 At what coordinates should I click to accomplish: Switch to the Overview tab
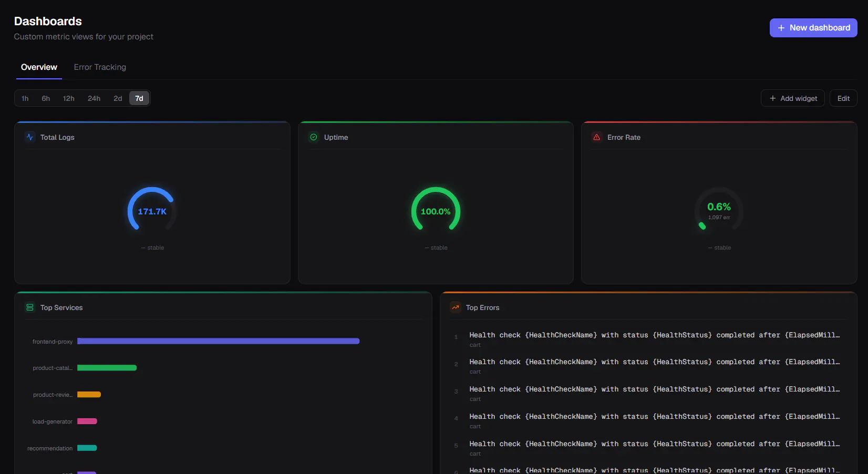(x=39, y=67)
